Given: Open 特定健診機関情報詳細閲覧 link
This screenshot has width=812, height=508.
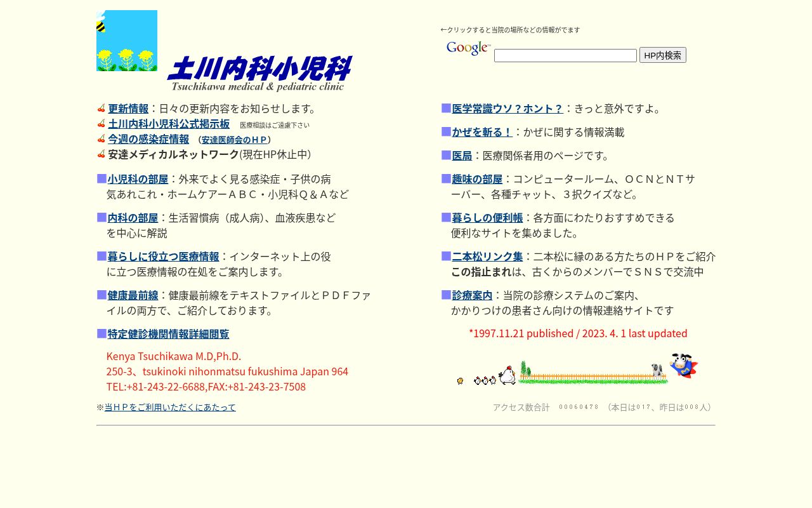Looking at the screenshot, I should [x=168, y=334].
